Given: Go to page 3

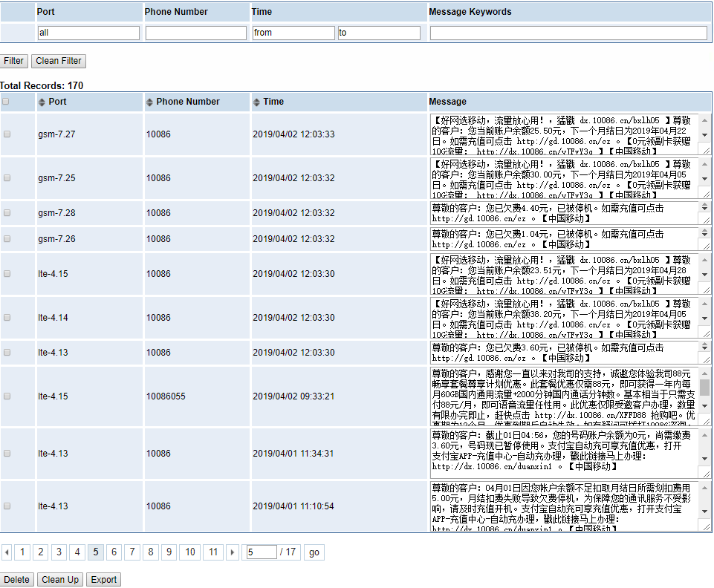Looking at the screenshot, I should [59, 552].
